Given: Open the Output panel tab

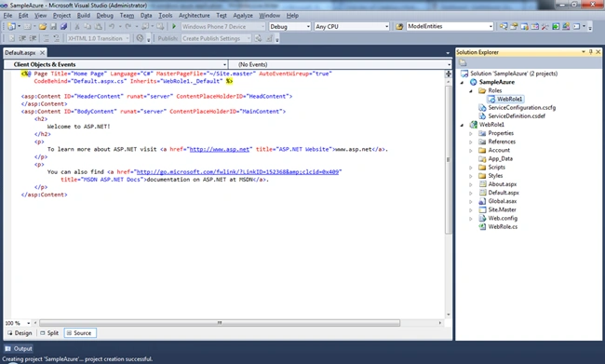Looking at the screenshot, I should point(18,348).
